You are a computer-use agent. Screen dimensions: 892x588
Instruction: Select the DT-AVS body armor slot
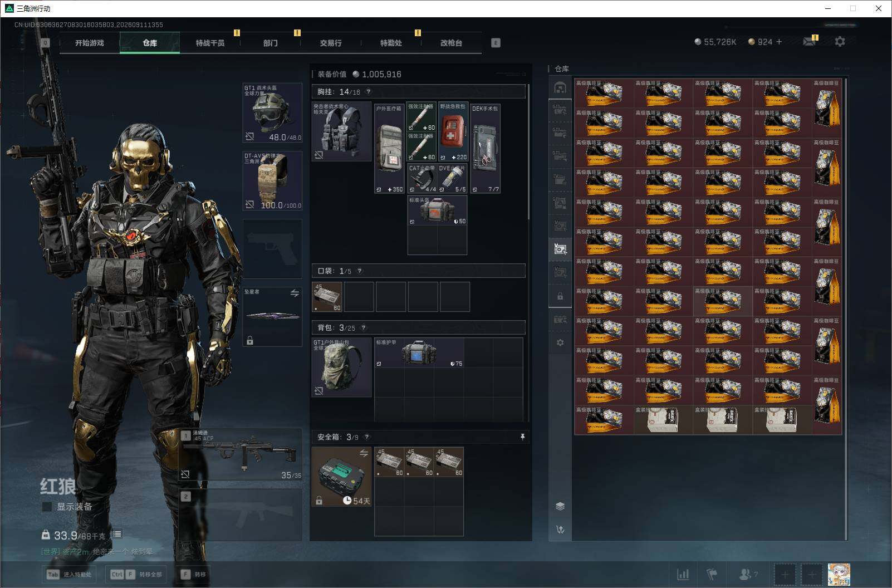click(x=272, y=181)
